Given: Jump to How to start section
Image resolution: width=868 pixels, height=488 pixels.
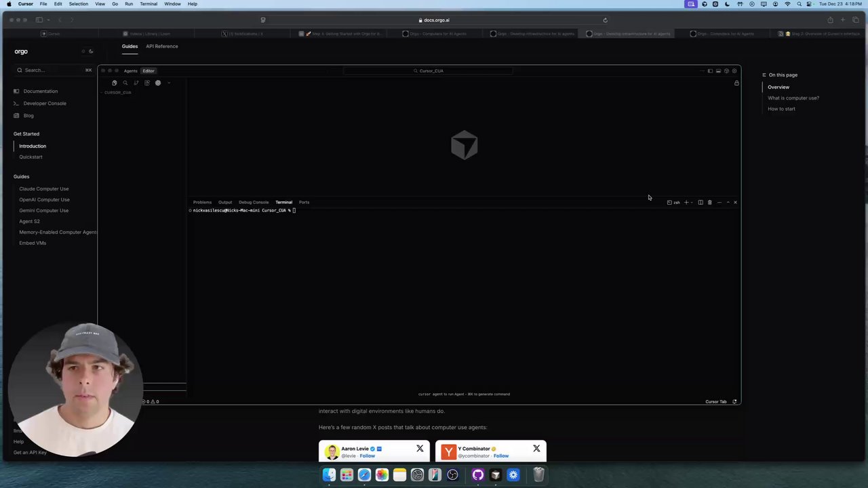Looking at the screenshot, I should tap(781, 108).
